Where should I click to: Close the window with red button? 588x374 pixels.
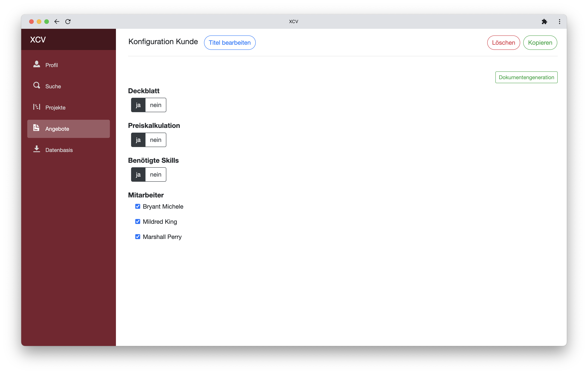point(31,21)
